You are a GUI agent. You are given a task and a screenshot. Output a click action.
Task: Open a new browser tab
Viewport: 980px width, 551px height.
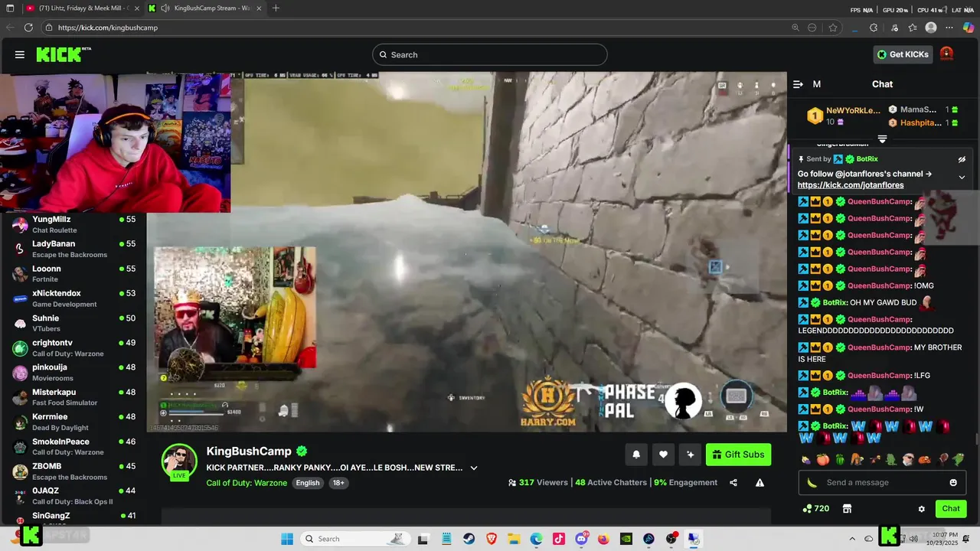pyautogui.click(x=276, y=8)
